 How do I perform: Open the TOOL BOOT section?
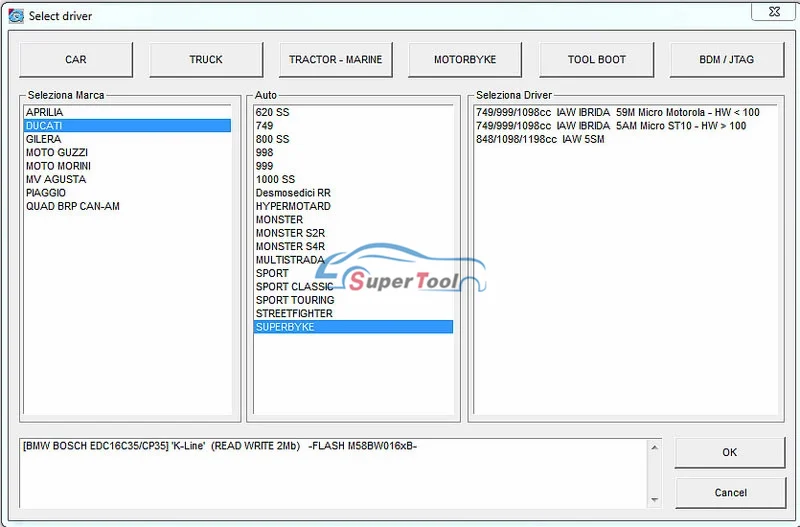tap(596, 60)
